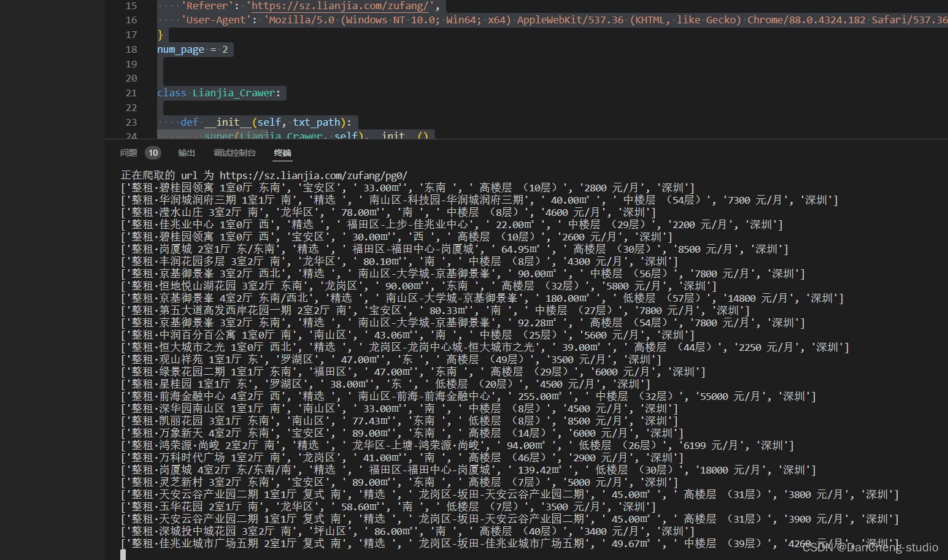The height and width of the screenshot is (560, 948).
Task: Open the lianjia pg0 URL in terminal
Action: pyautogui.click(x=313, y=175)
